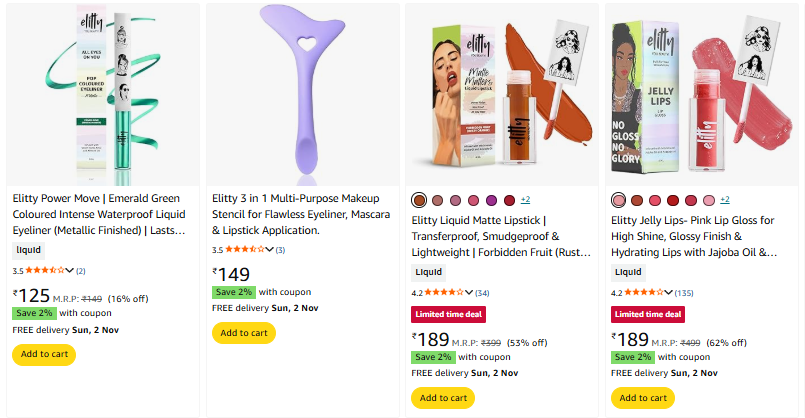Image resolution: width=805 pixels, height=418 pixels.
Task: Click the Limited time deal badge on Jelly Lips
Action: 648,314
